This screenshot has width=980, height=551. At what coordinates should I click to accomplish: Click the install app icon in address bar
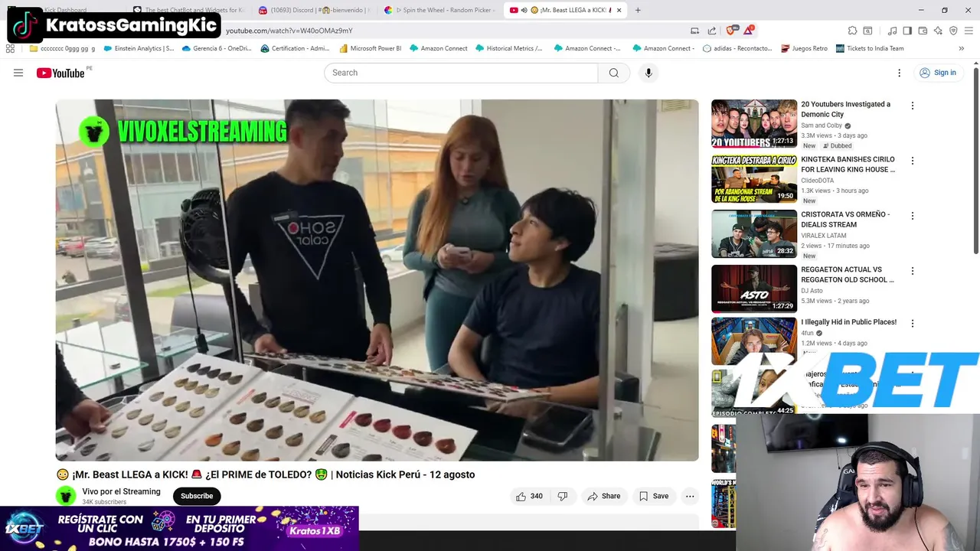pos(695,31)
